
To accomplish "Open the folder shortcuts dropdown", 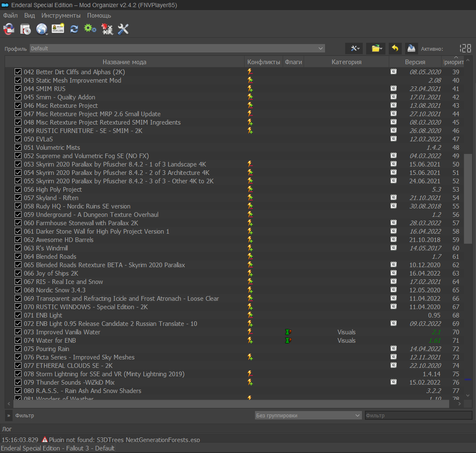I will [376, 48].
